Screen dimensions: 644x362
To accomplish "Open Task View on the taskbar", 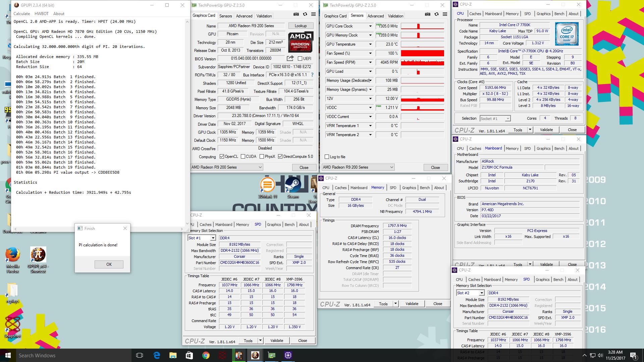I will (140, 355).
